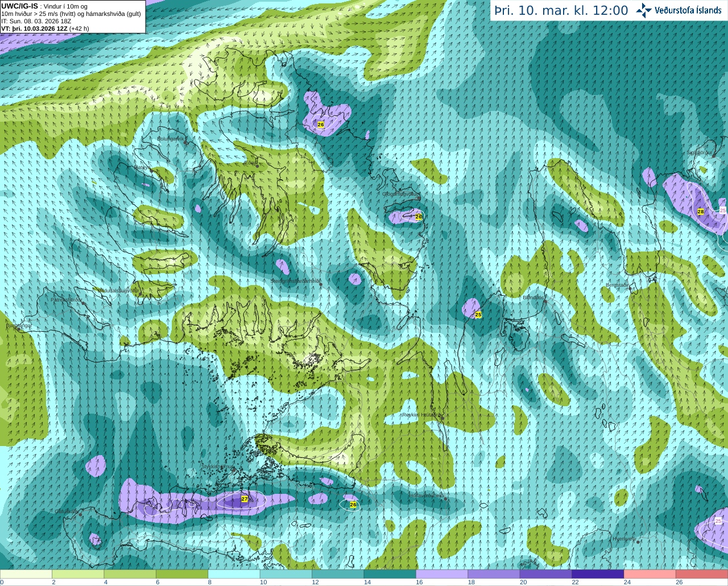Click the 12–14 m/s teal legend swatch
Screen dimensions: 728x586
tap(338, 574)
